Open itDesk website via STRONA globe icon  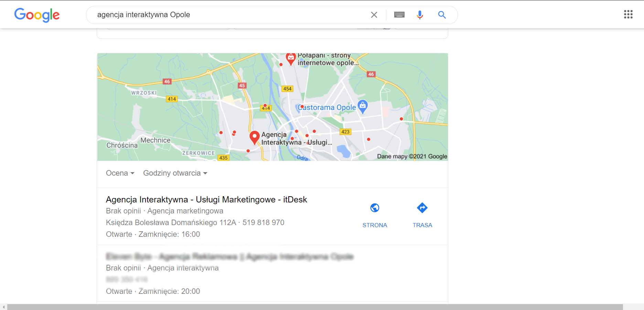pos(375,208)
